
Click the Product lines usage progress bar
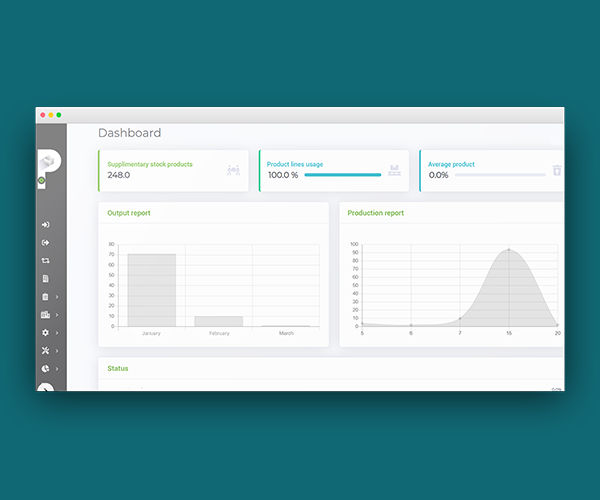point(343,175)
